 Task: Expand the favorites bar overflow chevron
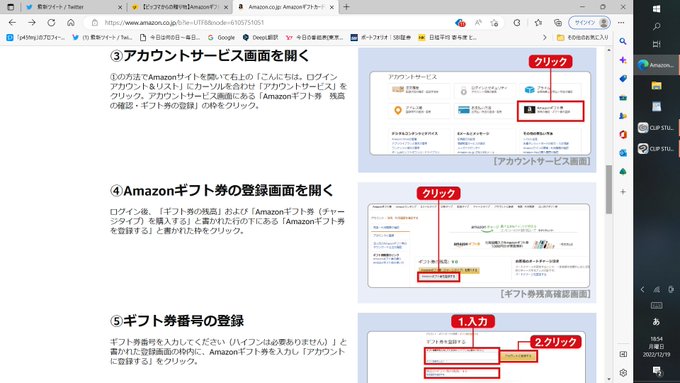[x=545, y=38]
